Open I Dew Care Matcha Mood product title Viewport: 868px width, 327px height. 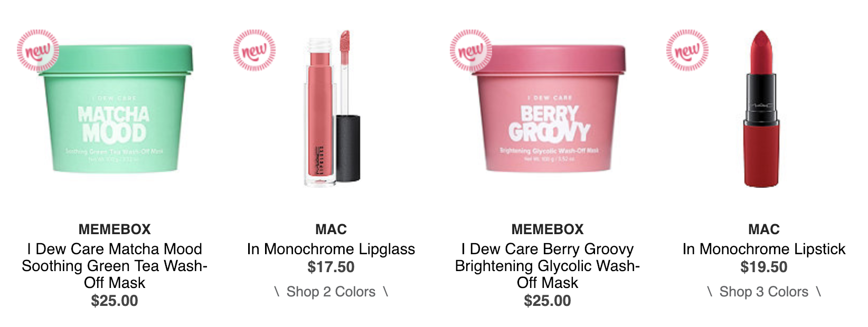coord(115,266)
